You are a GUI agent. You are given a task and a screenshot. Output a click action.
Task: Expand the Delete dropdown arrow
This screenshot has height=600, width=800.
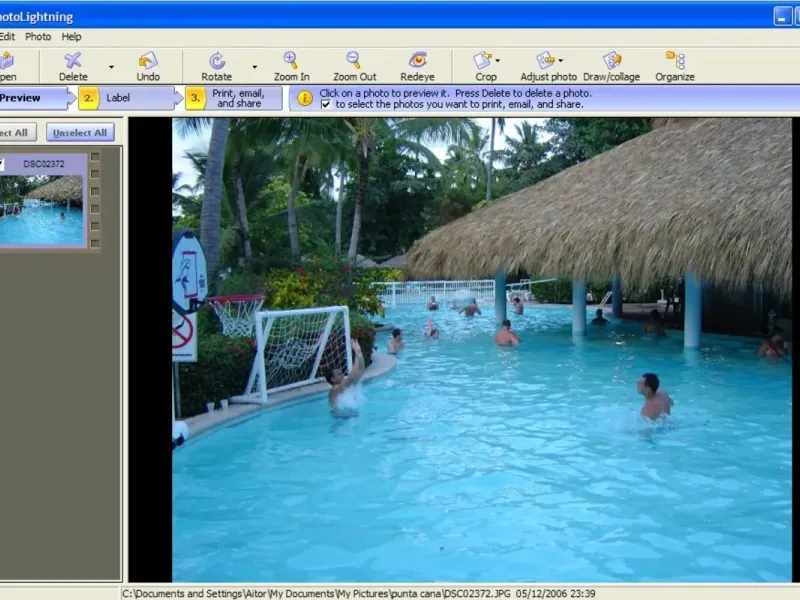111,67
